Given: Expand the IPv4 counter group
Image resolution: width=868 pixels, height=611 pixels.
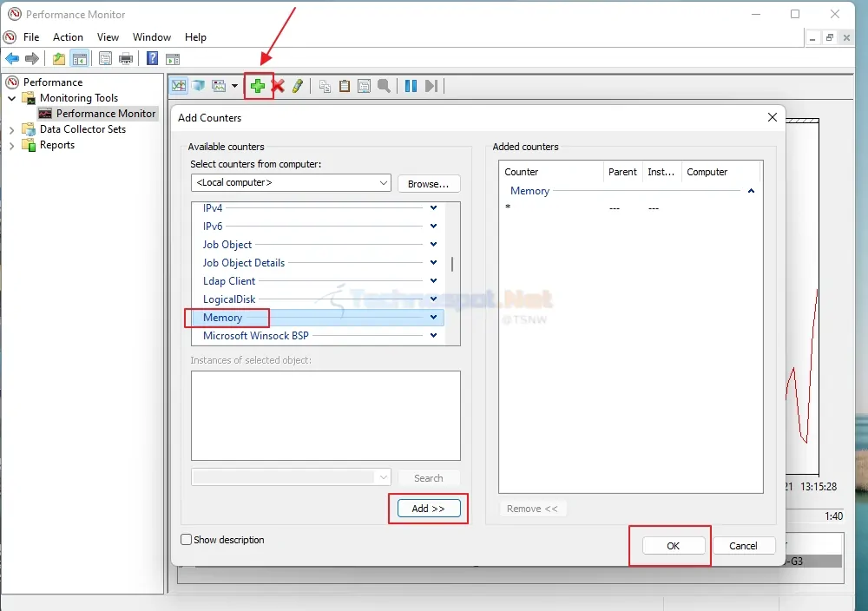Looking at the screenshot, I should 433,208.
